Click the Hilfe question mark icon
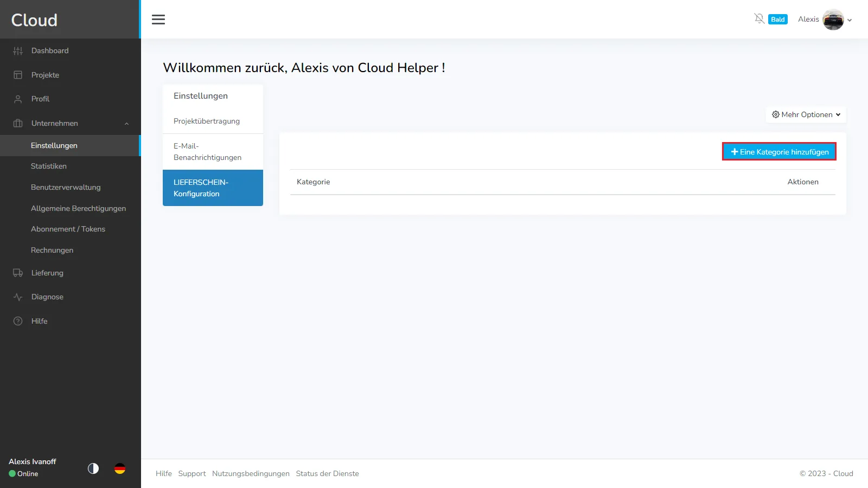This screenshot has height=488, width=868. pyautogui.click(x=18, y=321)
